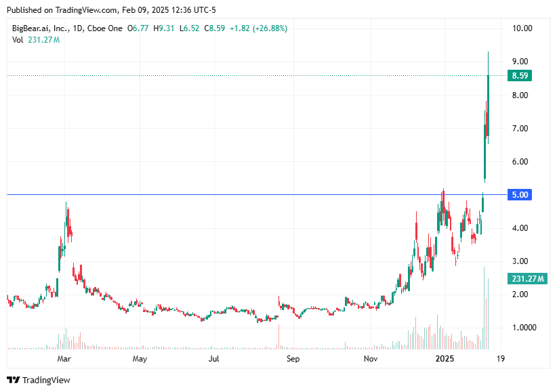Screen dimensions: 557x392
Task: Click the high value 9.31
Action: pos(166,28)
